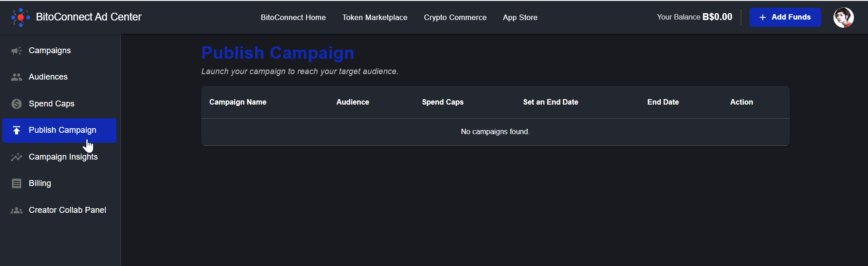Click the Audiences people icon

[x=17, y=77]
